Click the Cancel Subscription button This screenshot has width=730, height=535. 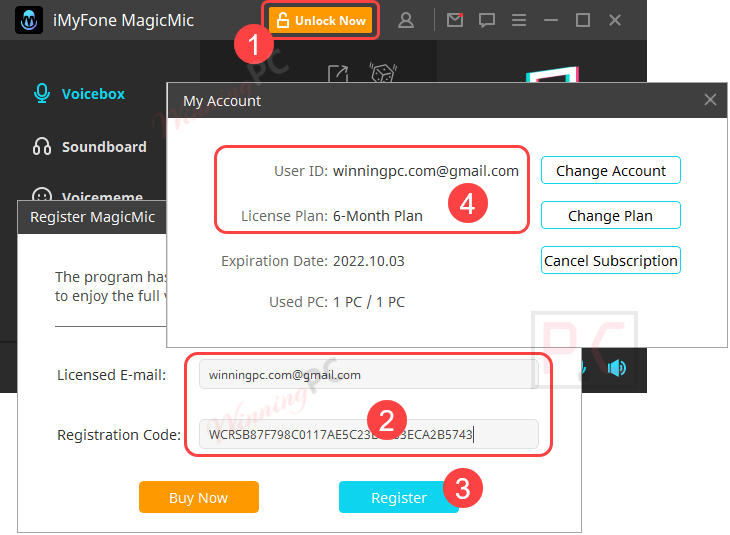(610, 260)
